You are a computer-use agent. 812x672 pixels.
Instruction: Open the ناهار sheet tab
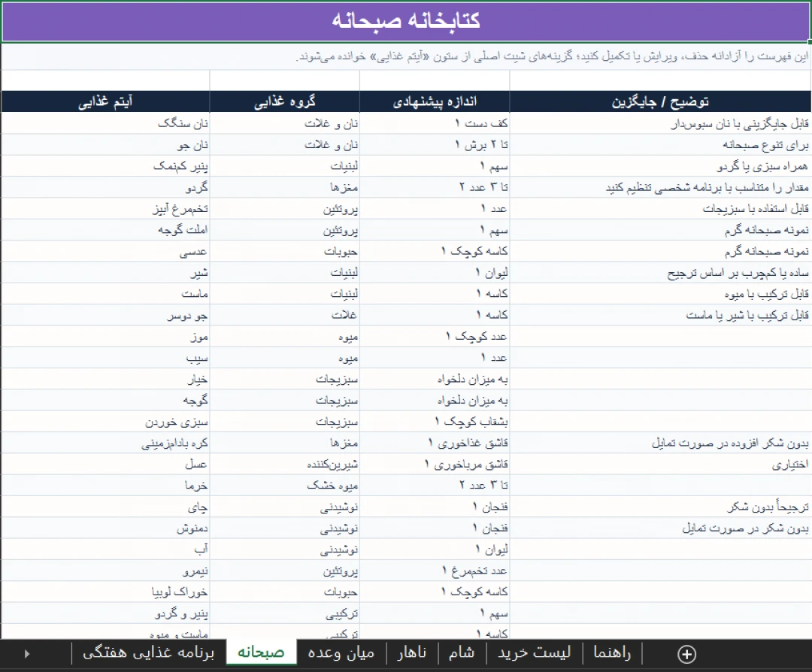click(x=412, y=652)
